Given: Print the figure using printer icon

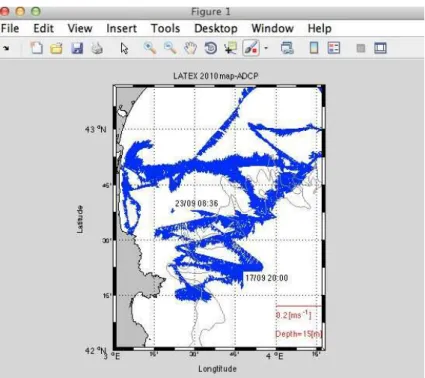Looking at the screenshot, I should tap(97, 48).
